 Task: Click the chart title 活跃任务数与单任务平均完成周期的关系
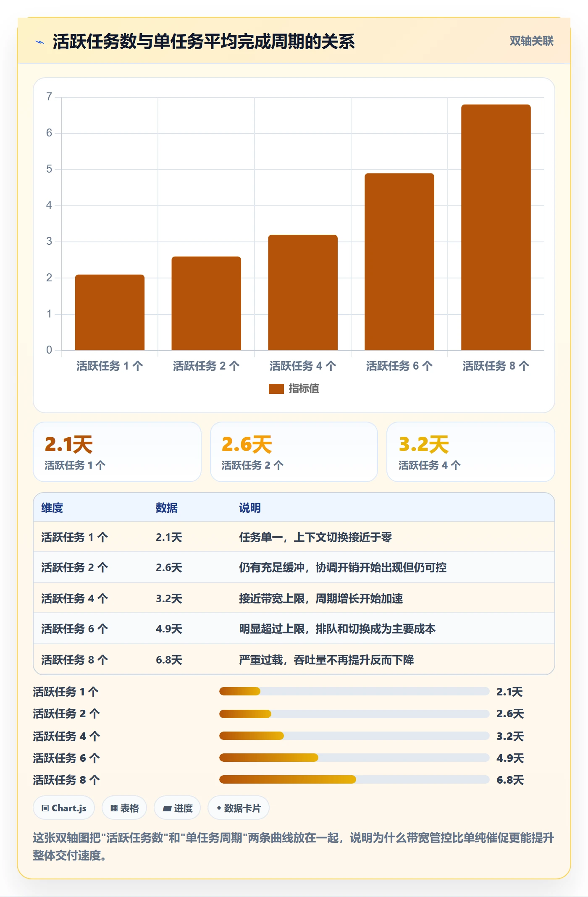[x=204, y=42]
